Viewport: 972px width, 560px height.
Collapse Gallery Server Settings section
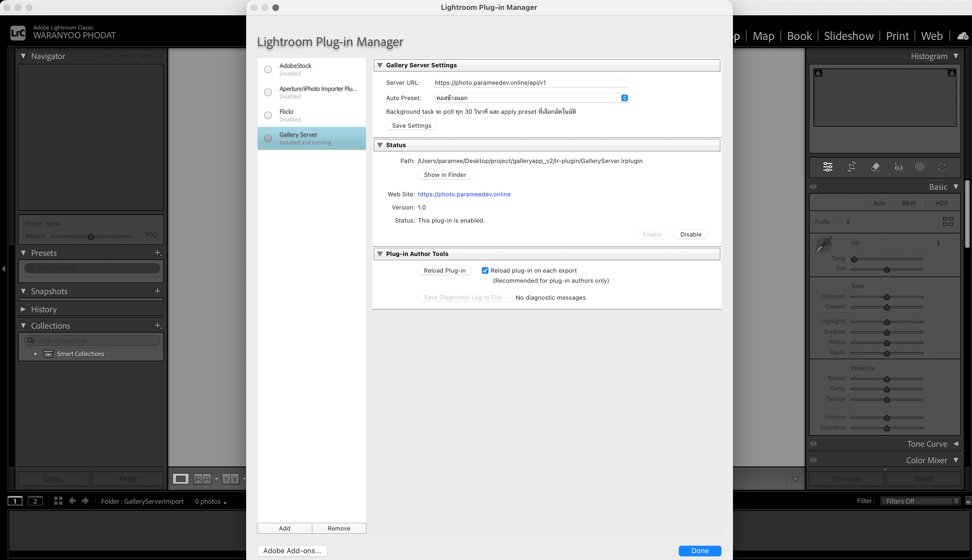click(x=380, y=65)
